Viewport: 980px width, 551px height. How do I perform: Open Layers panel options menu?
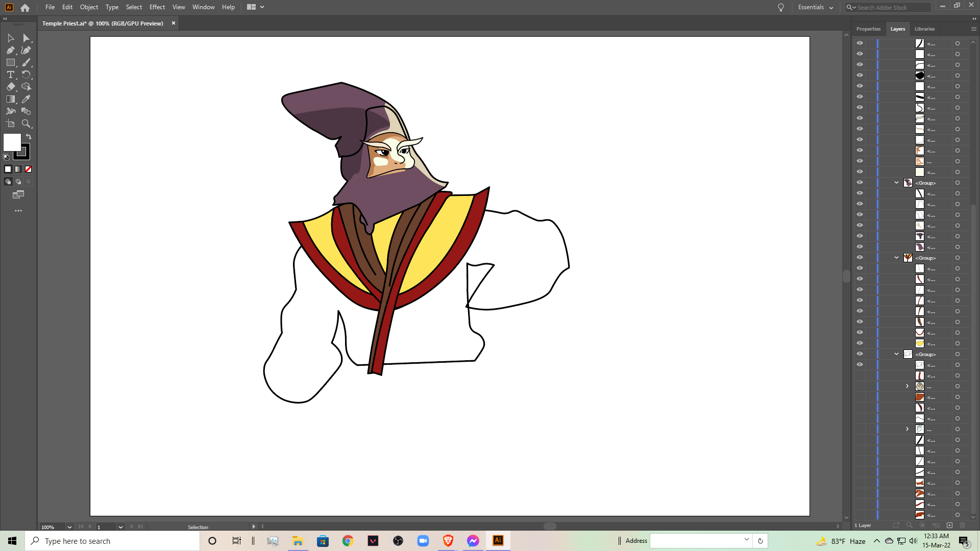(973, 29)
